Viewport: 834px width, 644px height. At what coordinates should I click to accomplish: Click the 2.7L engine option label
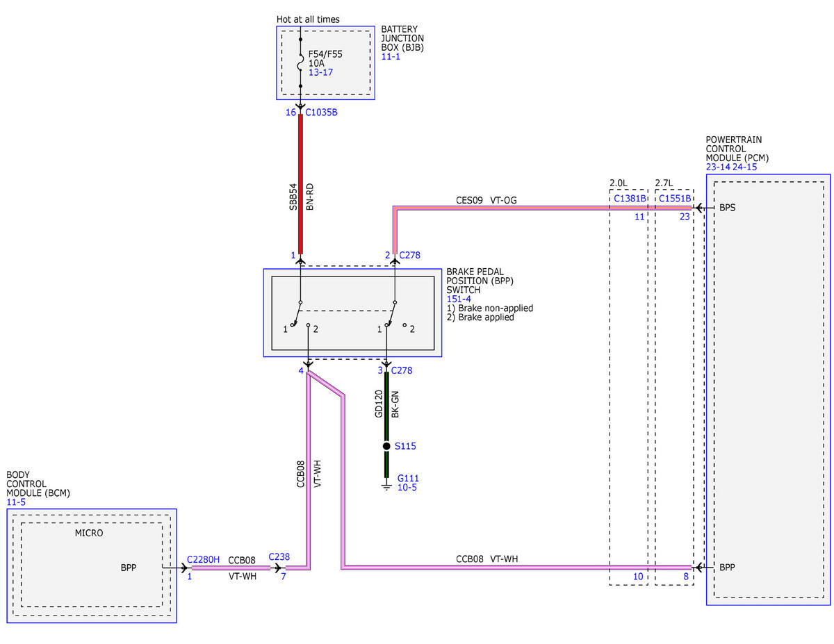665,183
